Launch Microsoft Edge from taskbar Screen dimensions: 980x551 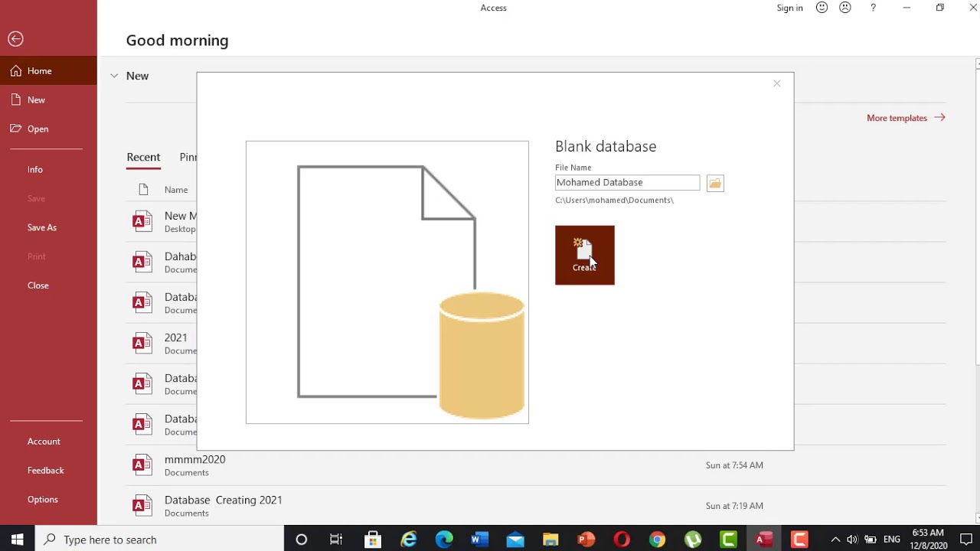(444, 540)
